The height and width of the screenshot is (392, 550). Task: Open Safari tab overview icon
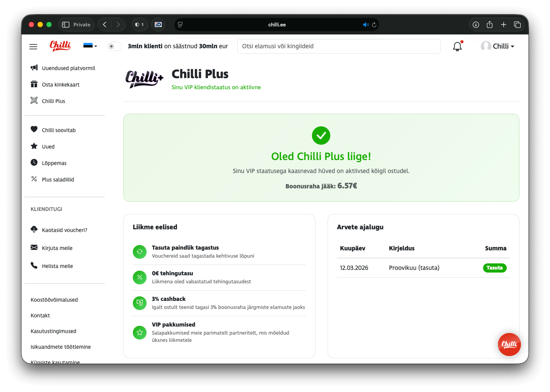517,24
